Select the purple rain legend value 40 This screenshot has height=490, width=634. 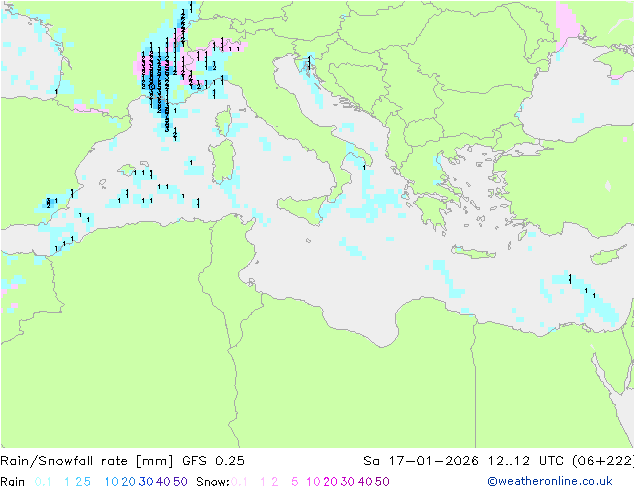click(x=163, y=482)
